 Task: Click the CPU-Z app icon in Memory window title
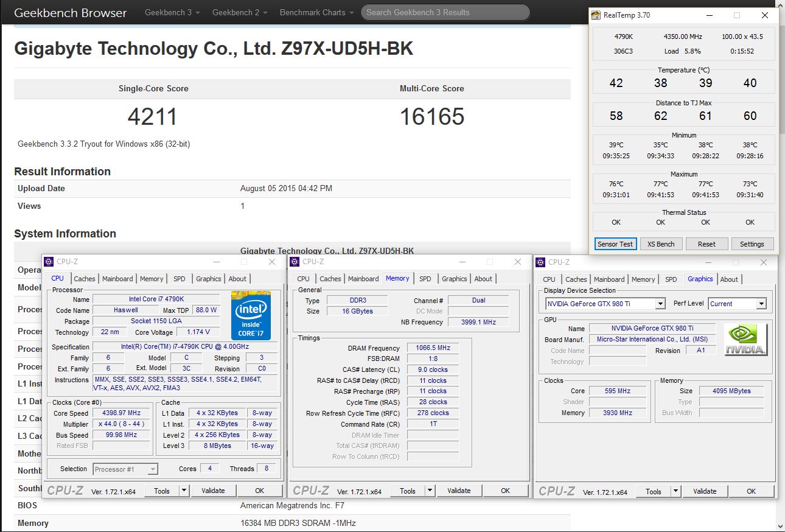click(295, 262)
